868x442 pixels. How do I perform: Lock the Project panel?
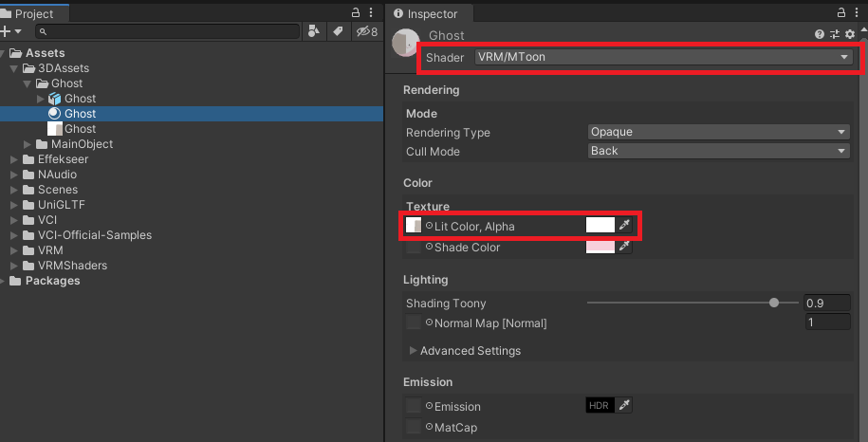356,12
